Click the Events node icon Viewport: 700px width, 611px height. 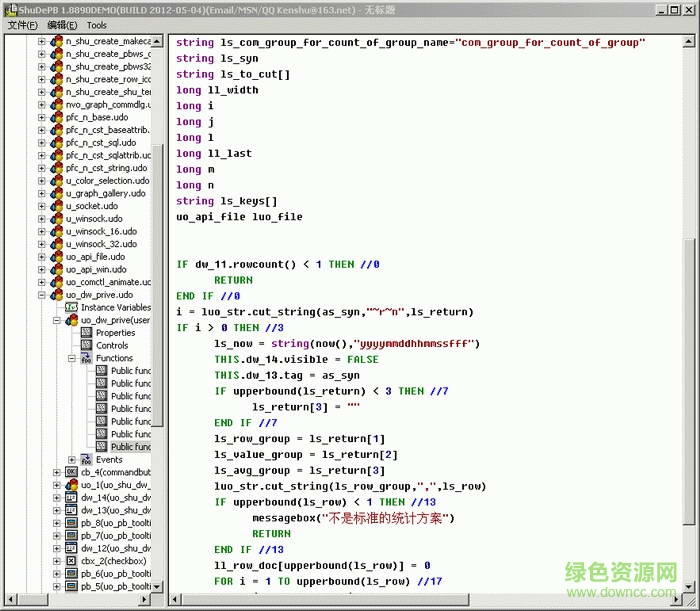click(86, 460)
